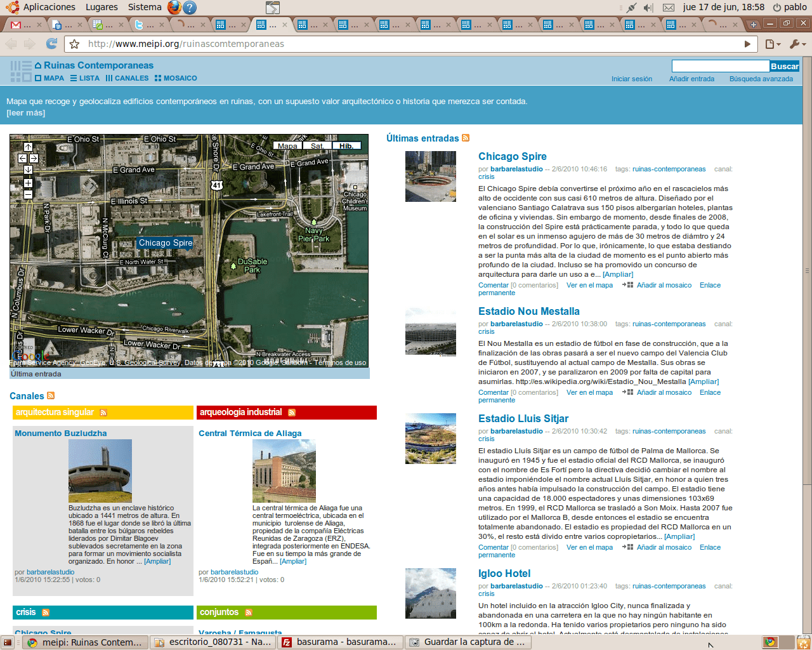Screen dimensions: 812x650
Task: Open the Lugares menu
Action: click(101, 7)
